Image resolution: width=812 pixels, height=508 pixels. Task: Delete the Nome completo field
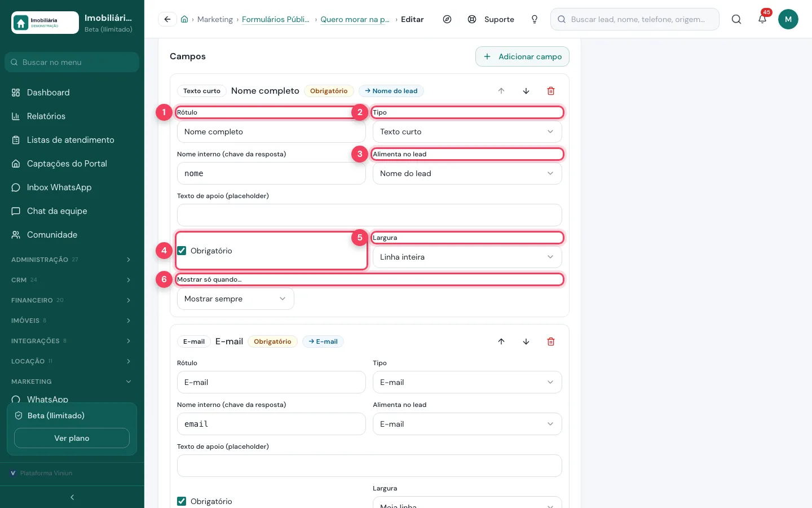point(551,91)
